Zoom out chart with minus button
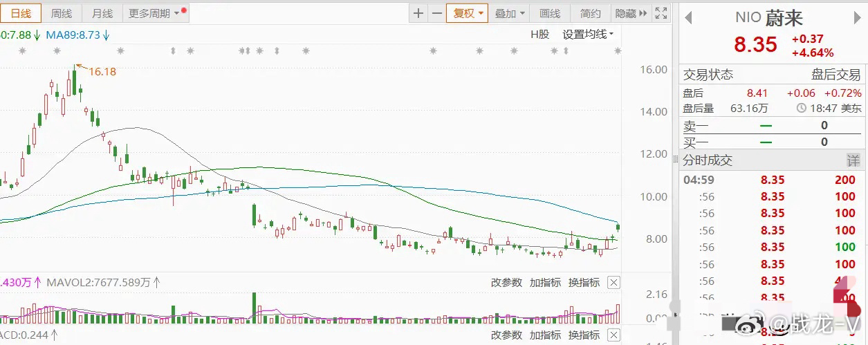 pos(436,13)
